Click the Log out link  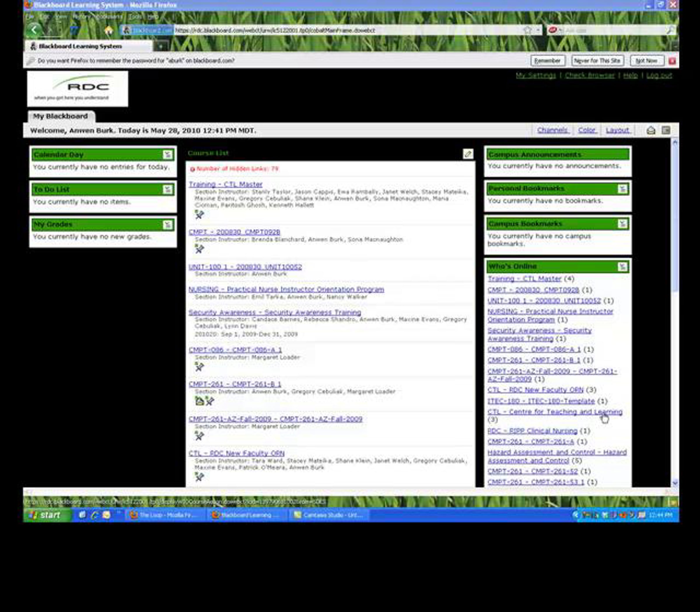(659, 75)
